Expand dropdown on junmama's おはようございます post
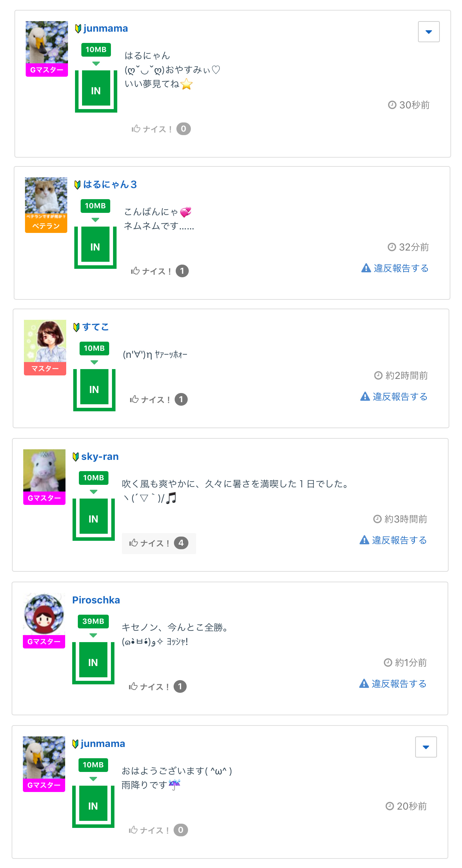This screenshot has width=462, height=868. [426, 747]
